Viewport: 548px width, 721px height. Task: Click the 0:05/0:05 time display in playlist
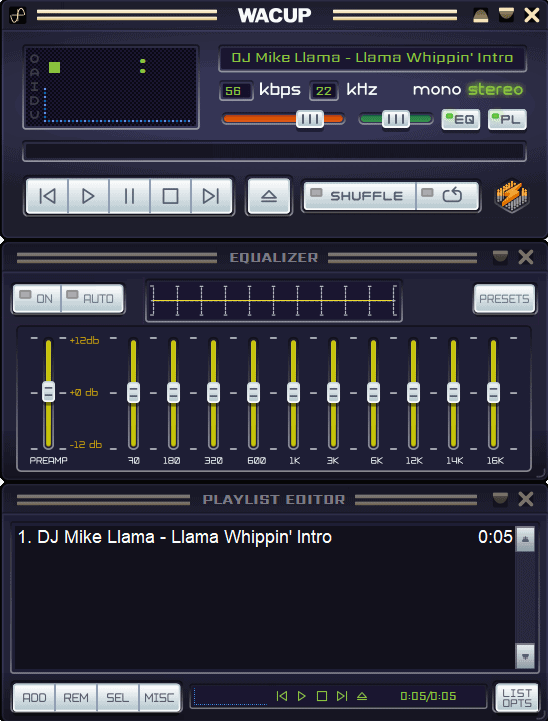pos(428,696)
